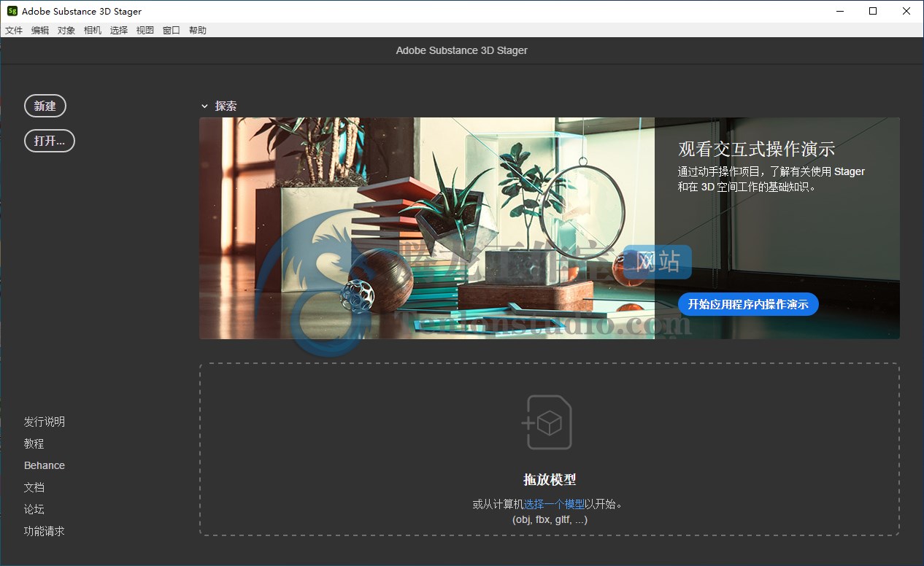Click the 打开... button
The width and height of the screenshot is (924, 566).
pyautogui.click(x=50, y=141)
